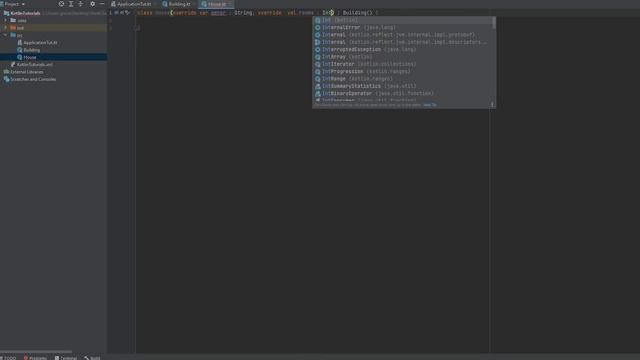Choose Internal kotlin.reflect descriptors suggestion

pyautogui.click(x=402, y=42)
